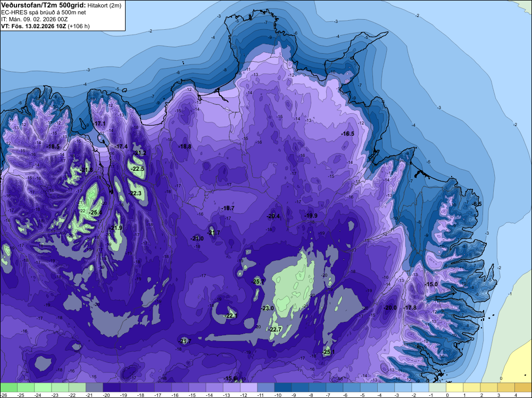532x398 pixels.
Task: Click the 'EC-HRES spá brúuð á 500m net' line
Action: pyautogui.click(x=44, y=12)
